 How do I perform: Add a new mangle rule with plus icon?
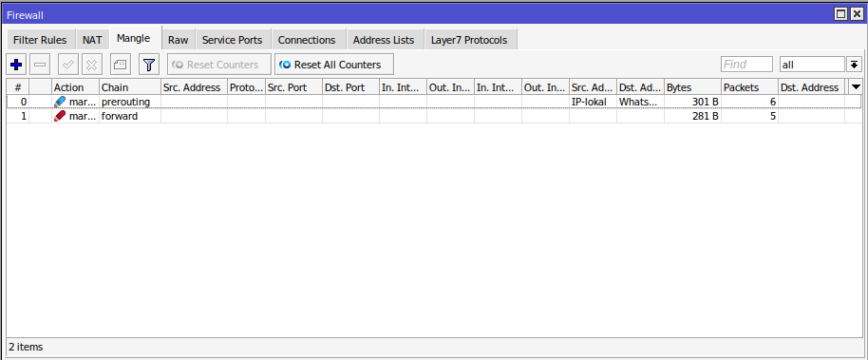(16, 65)
